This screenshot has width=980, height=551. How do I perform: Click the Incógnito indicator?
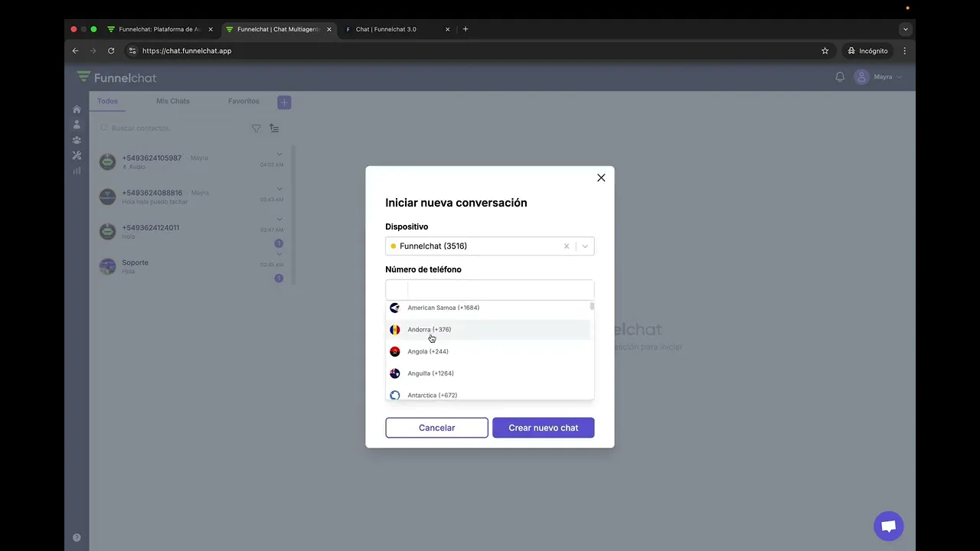point(867,51)
